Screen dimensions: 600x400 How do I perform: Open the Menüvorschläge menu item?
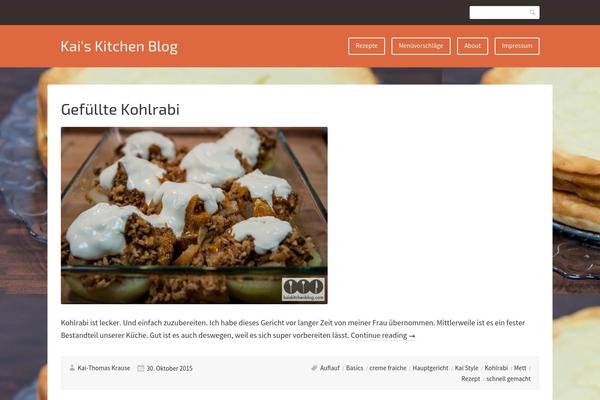tap(421, 46)
